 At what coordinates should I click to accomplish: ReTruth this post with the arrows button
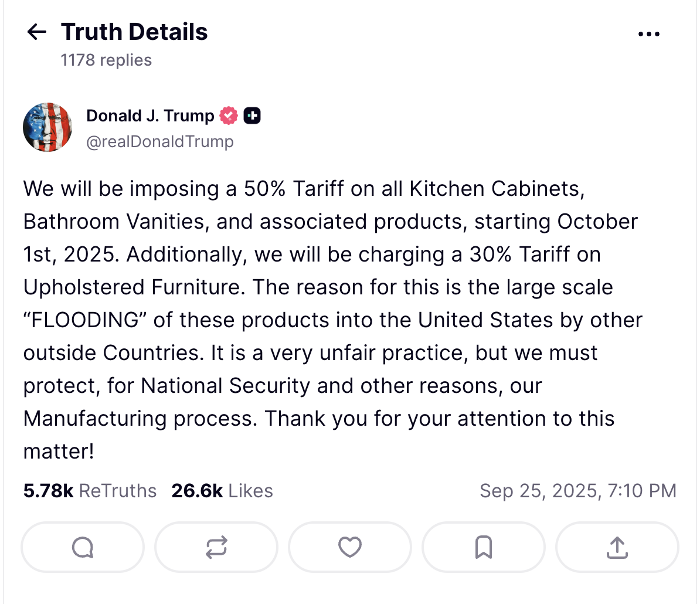point(216,547)
